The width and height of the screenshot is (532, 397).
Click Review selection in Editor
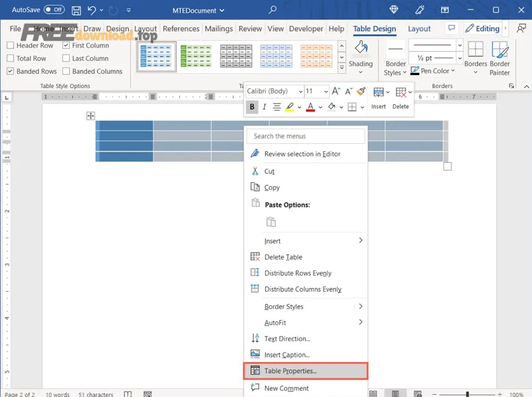point(306,154)
